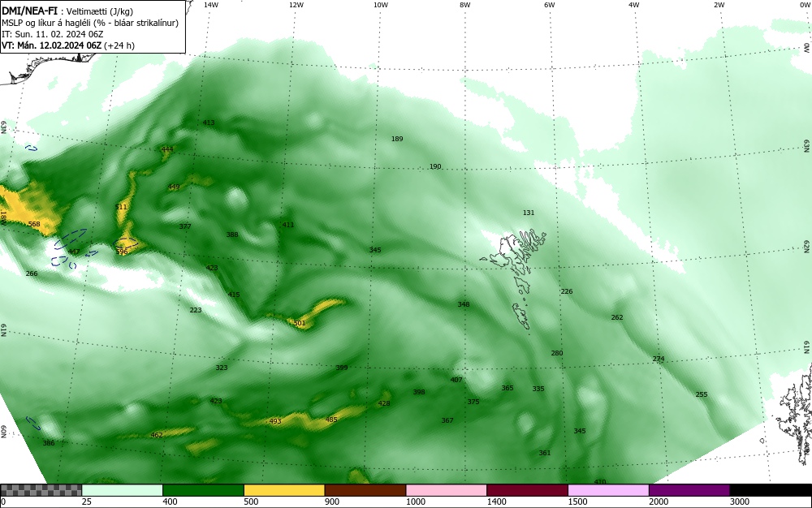Click the map value '361'

[x=544, y=453]
